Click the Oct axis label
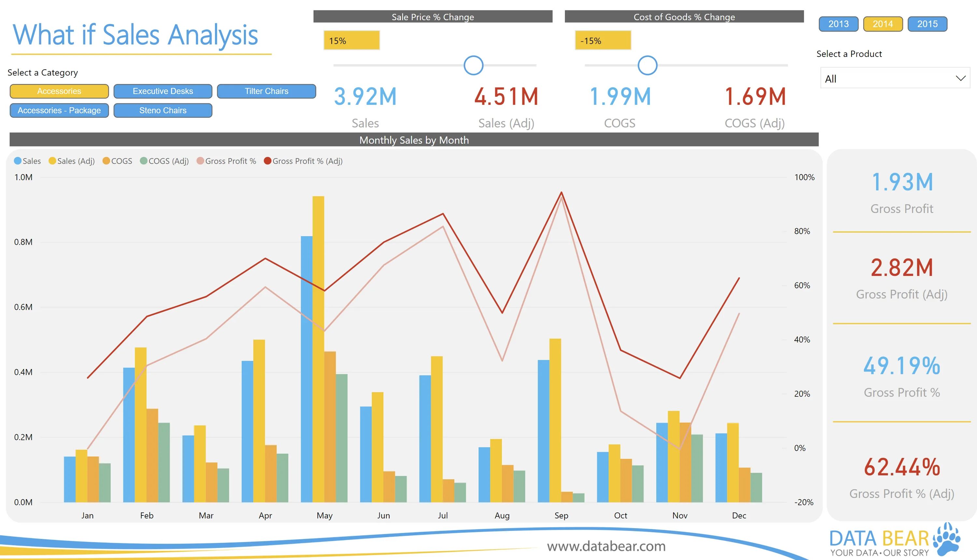977x560 pixels. 620,515
